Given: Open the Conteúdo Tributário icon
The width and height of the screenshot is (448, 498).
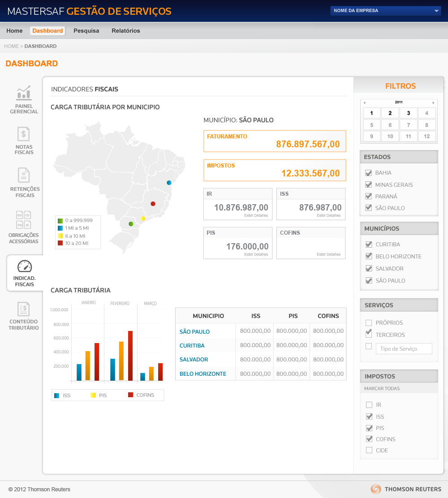Looking at the screenshot, I should (x=23, y=309).
